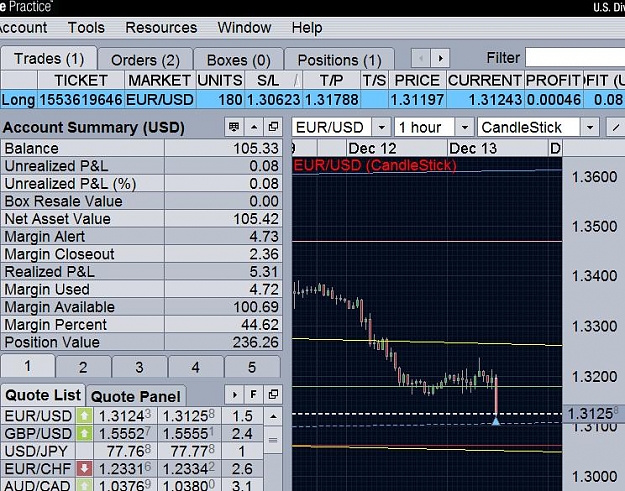
Task: Open the EUR/USD chart pair dropdown
Action: coord(381,128)
